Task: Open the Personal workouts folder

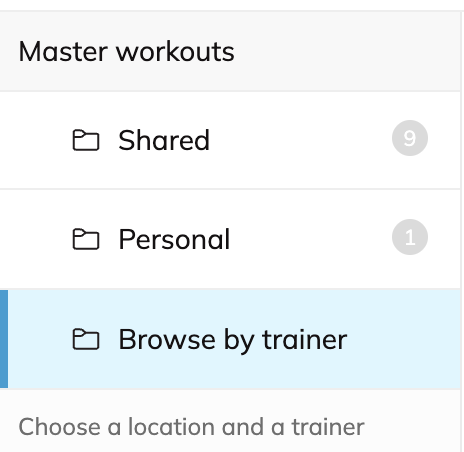Action: 230,239
